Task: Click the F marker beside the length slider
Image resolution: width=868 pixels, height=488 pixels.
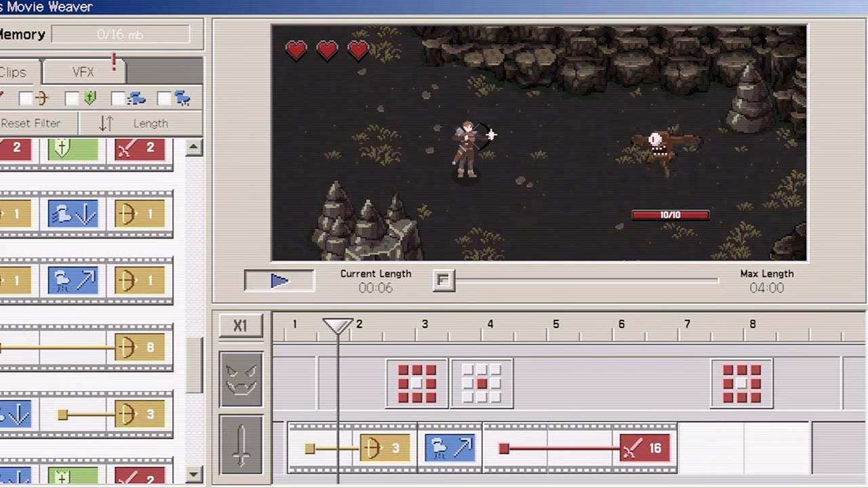Action: tap(444, 279)
